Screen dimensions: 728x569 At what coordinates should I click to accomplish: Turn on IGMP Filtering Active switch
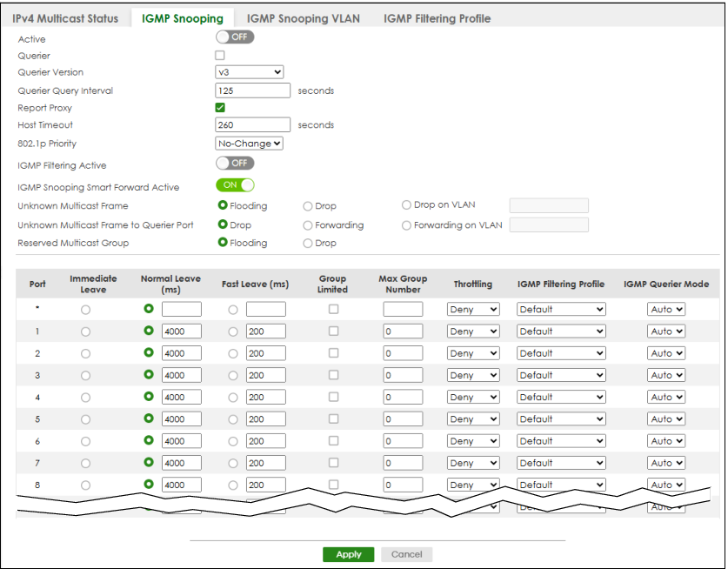235,163
